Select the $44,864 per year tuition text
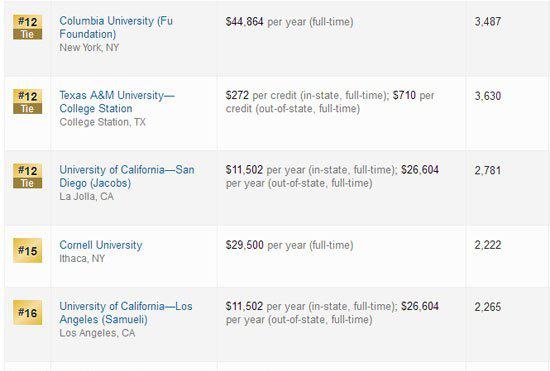This screenshot has width=550, height=371. tap(289, 22)
